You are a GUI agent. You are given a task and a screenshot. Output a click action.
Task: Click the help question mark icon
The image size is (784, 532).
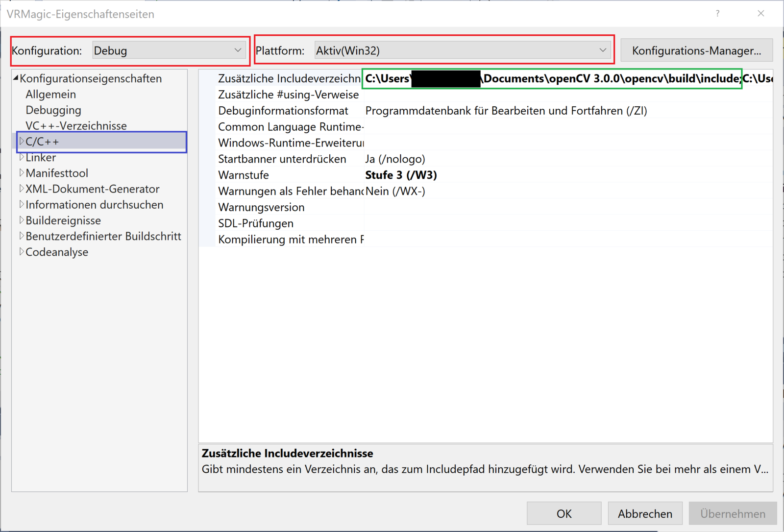coord(717,14)
